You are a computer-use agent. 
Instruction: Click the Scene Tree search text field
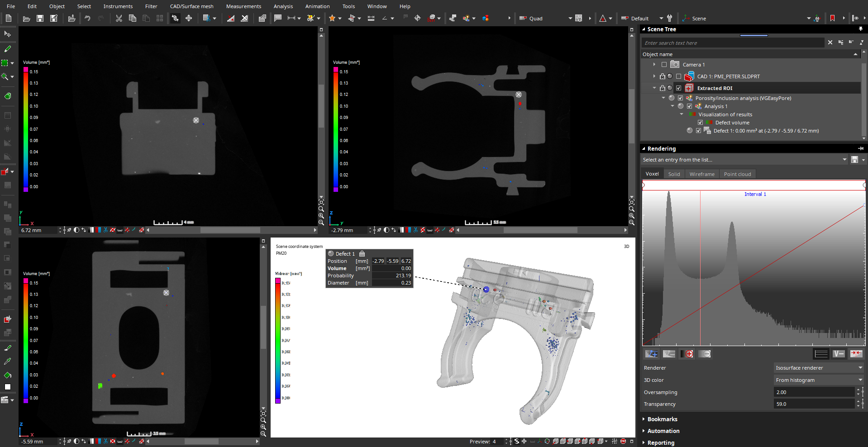(x=732, y=43)
